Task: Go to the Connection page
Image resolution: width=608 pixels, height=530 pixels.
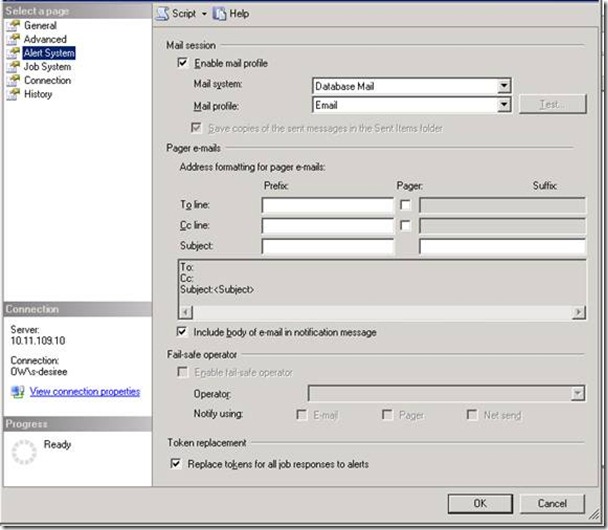Action: tap(47, 80)
